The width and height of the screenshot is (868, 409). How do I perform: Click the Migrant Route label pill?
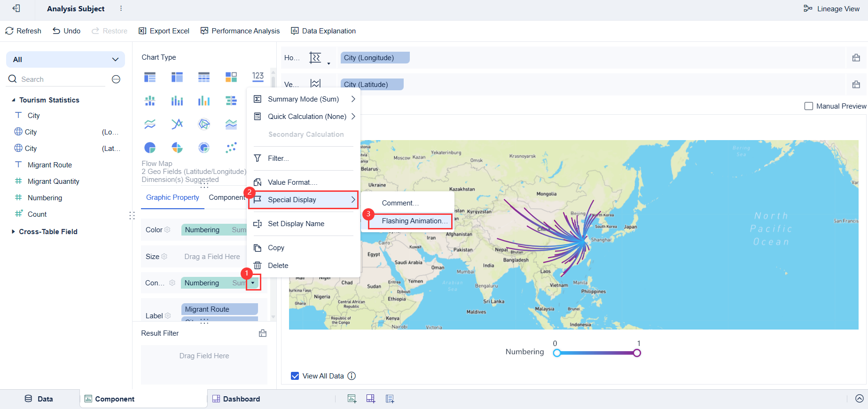pyautogui.click(x=219, y=309)
